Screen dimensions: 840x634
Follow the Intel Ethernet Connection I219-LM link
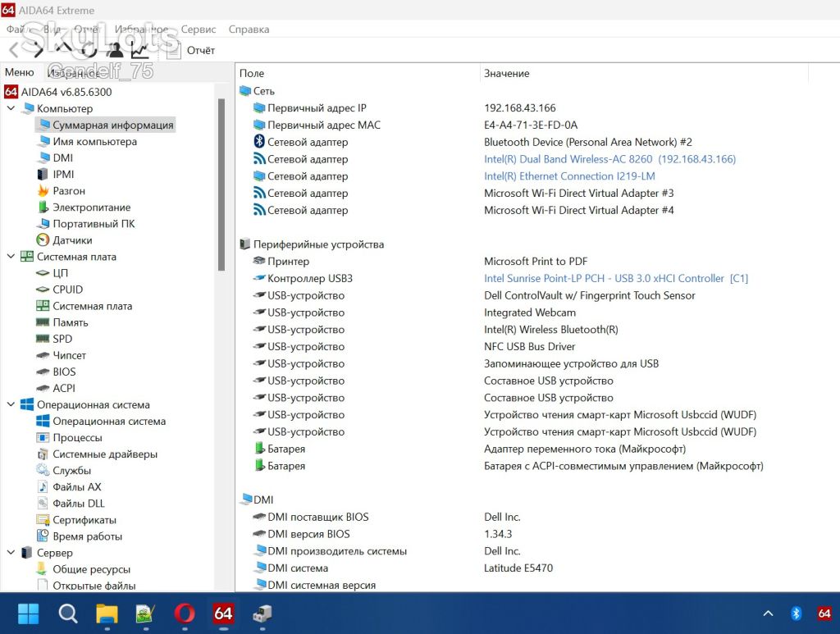click(x=569, y=176)
